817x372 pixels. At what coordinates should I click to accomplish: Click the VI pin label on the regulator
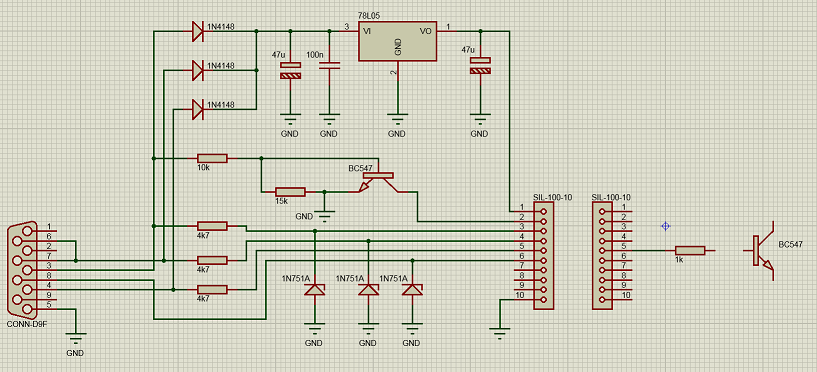point(367,31)
